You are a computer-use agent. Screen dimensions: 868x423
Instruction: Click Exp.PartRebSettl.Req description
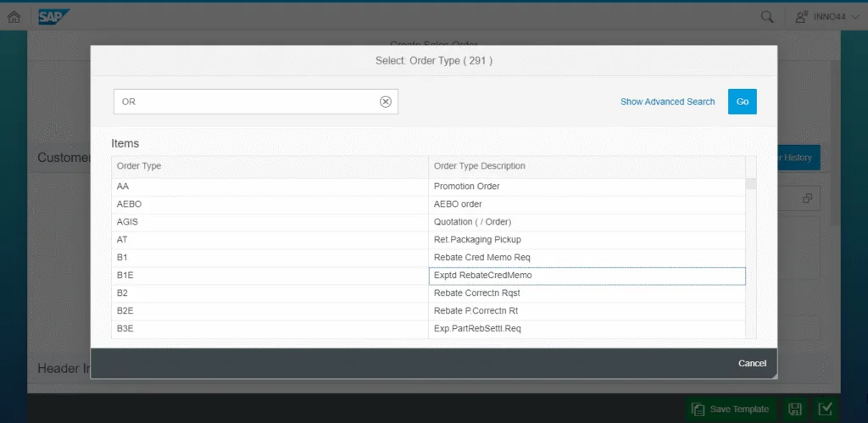(477, 328)
